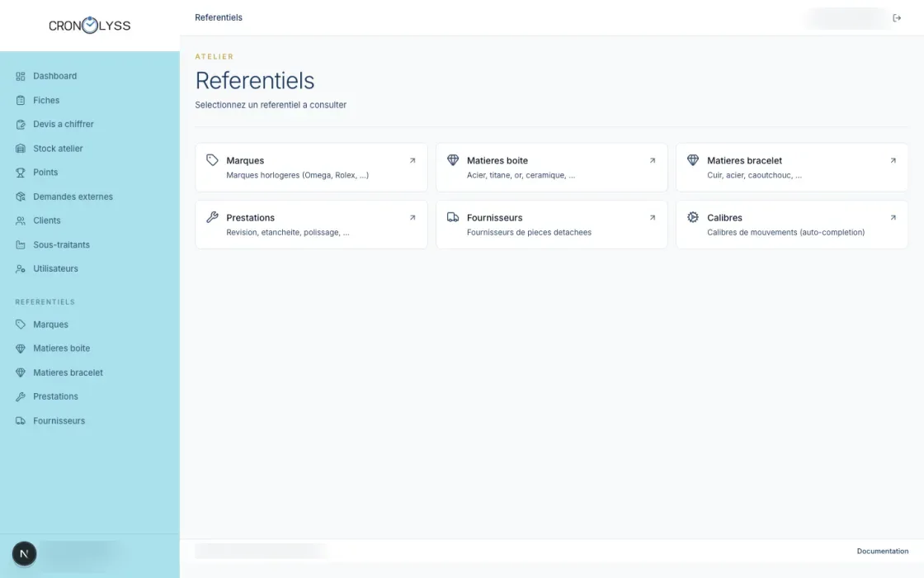Click the sidebar Marques tag icon

(x=21, y=325)
